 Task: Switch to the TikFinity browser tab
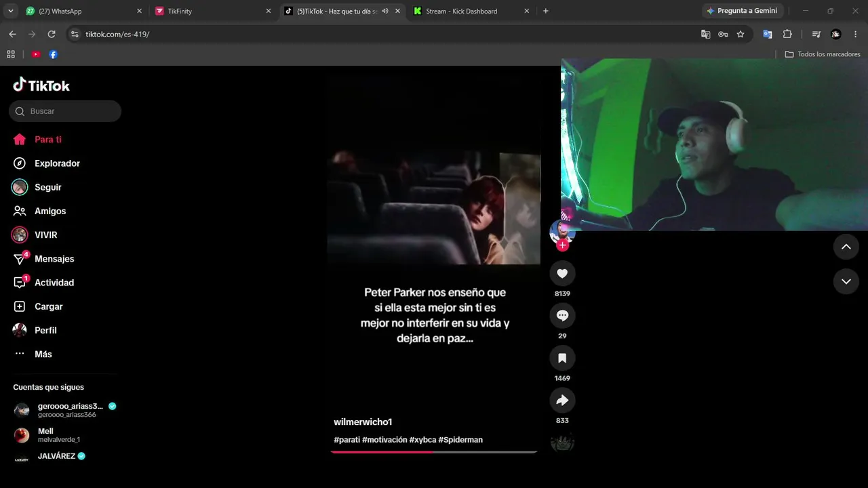coord(212,11)
